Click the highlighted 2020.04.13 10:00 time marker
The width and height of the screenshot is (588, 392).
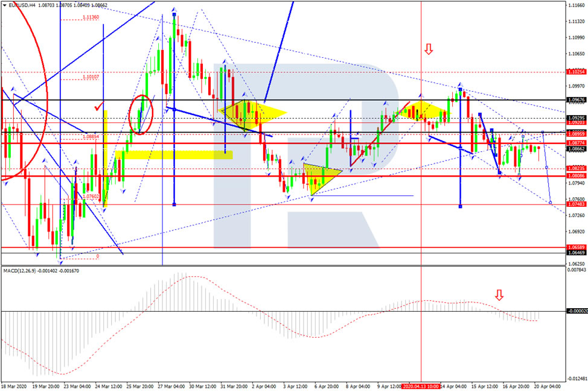pos(420,387)
